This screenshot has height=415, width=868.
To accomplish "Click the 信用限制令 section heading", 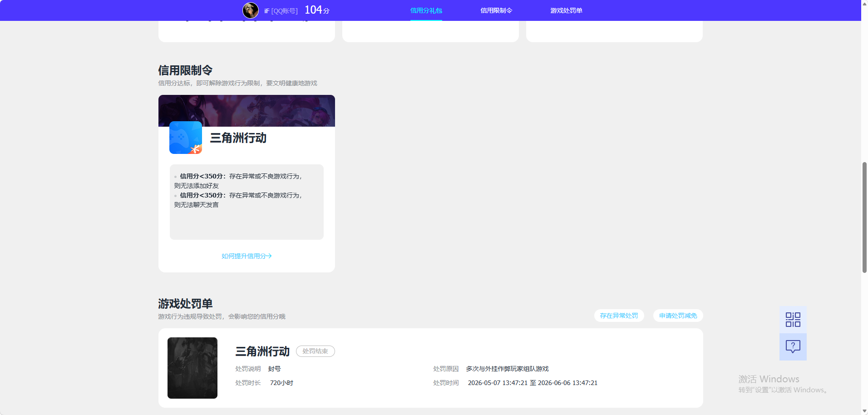I will click(185, 70).
